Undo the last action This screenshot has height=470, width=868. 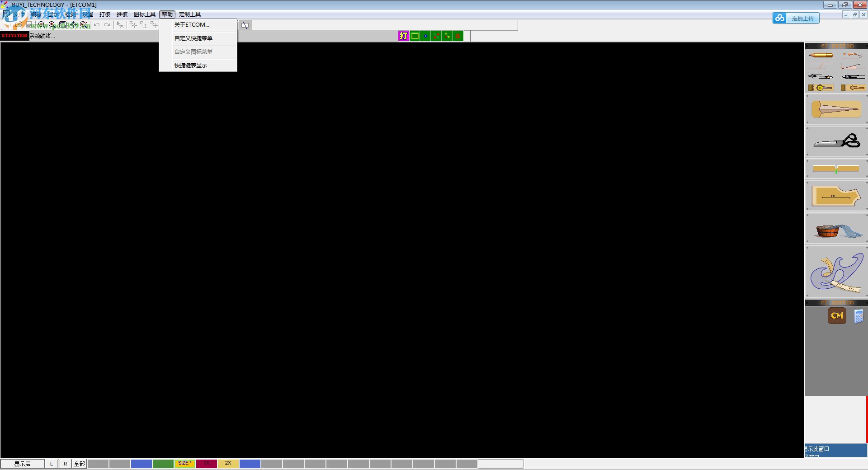96,25
